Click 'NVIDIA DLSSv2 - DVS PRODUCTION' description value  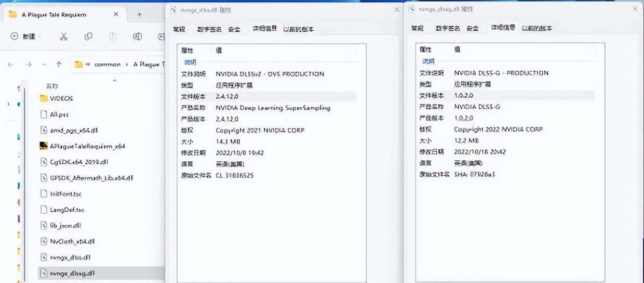[x=270, y=74]
